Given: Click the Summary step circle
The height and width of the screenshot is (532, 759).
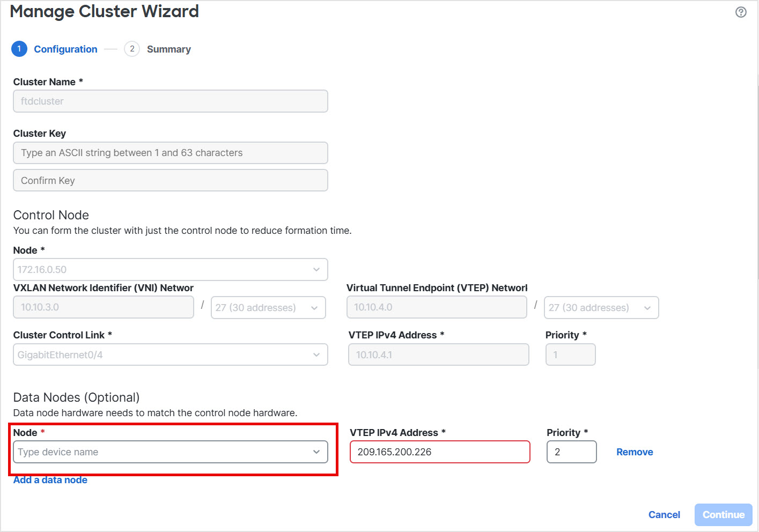Looking at the screenshot, I should point(131,48).
